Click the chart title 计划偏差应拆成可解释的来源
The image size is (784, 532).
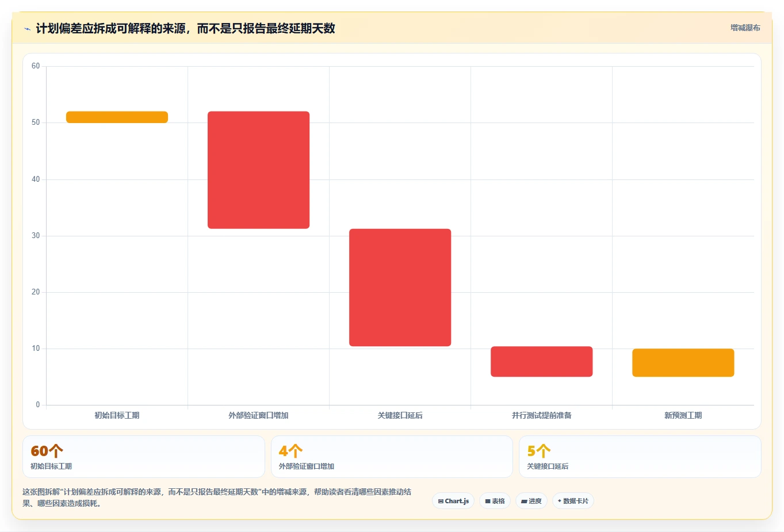[185, 29]
